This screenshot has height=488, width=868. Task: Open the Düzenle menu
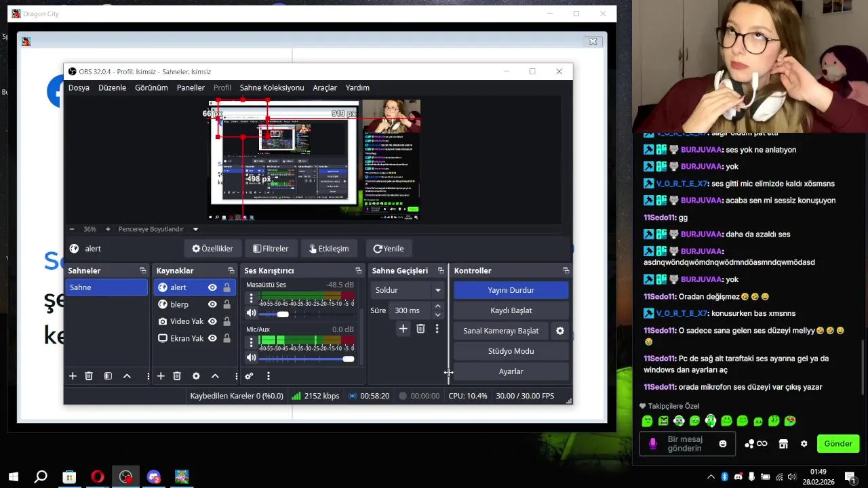pos(112,87)
